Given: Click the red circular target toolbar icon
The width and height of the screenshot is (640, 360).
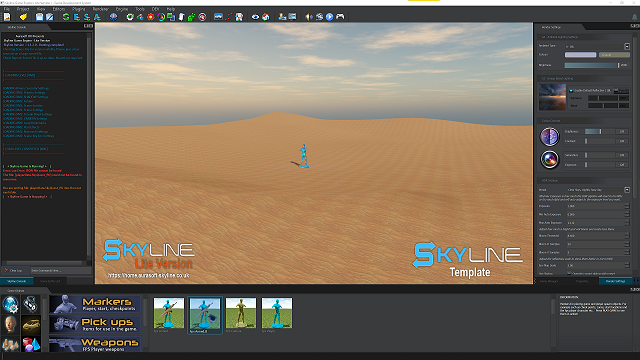Looking at the screenshot, I should pyautogui.click(x=202, y=17).
